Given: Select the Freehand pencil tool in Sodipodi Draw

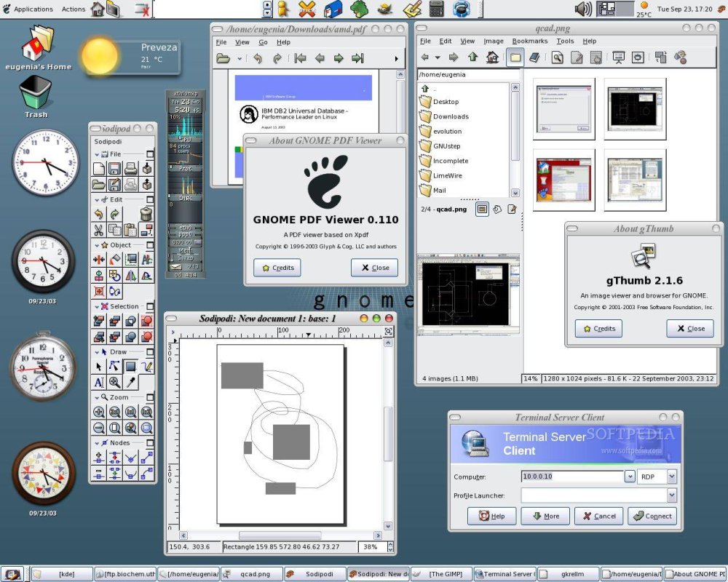Looking at the screenshot, I should click(147, 367).
